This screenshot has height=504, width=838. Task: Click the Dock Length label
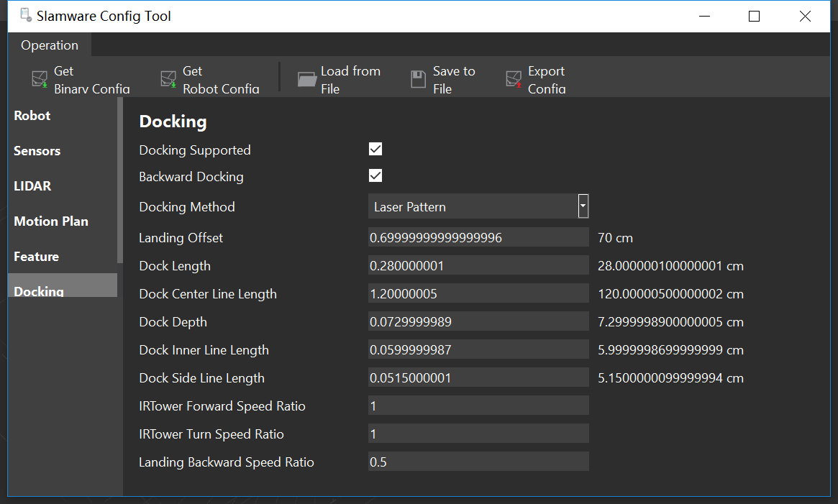175,266
